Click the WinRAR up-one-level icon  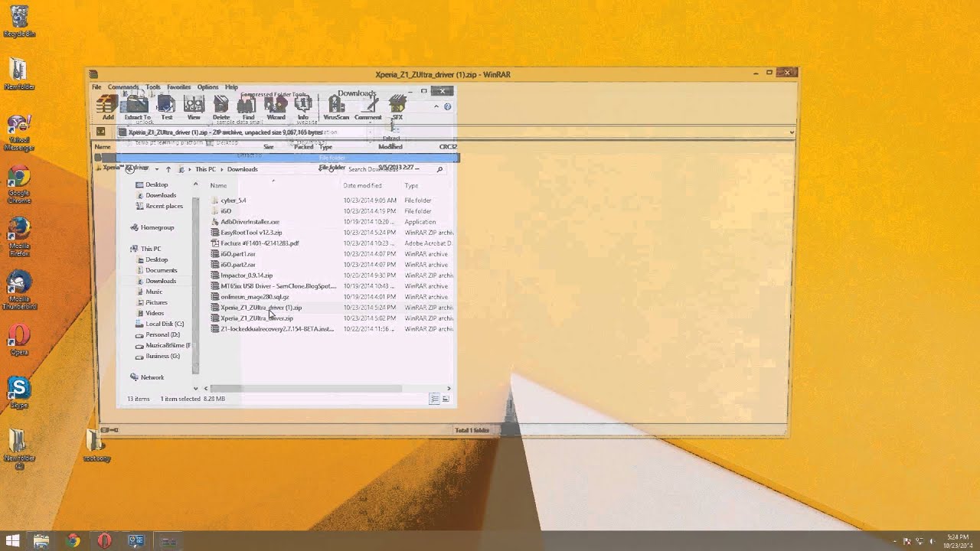100,132
